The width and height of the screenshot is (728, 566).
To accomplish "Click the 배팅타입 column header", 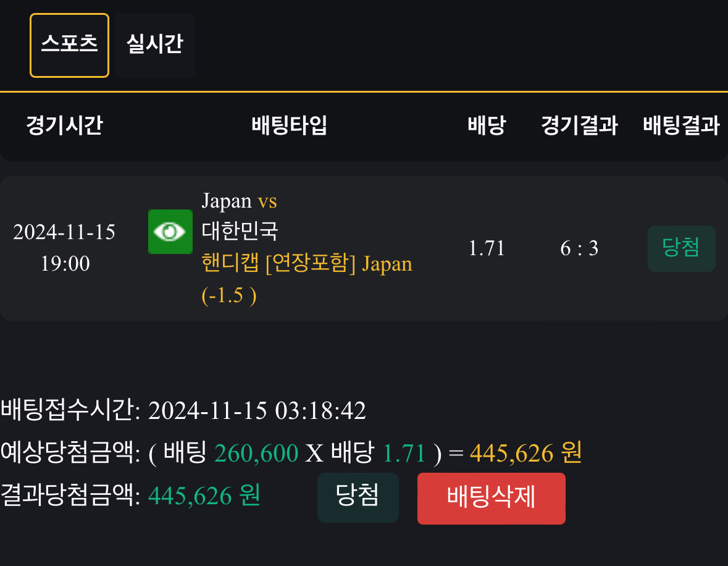I will (x=289, y=125).
